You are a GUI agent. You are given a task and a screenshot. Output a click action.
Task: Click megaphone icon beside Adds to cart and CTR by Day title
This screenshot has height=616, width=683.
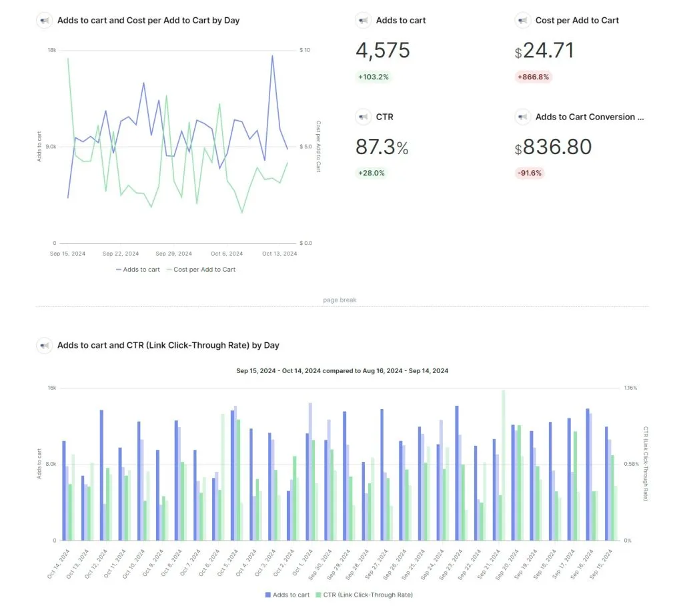45,345
